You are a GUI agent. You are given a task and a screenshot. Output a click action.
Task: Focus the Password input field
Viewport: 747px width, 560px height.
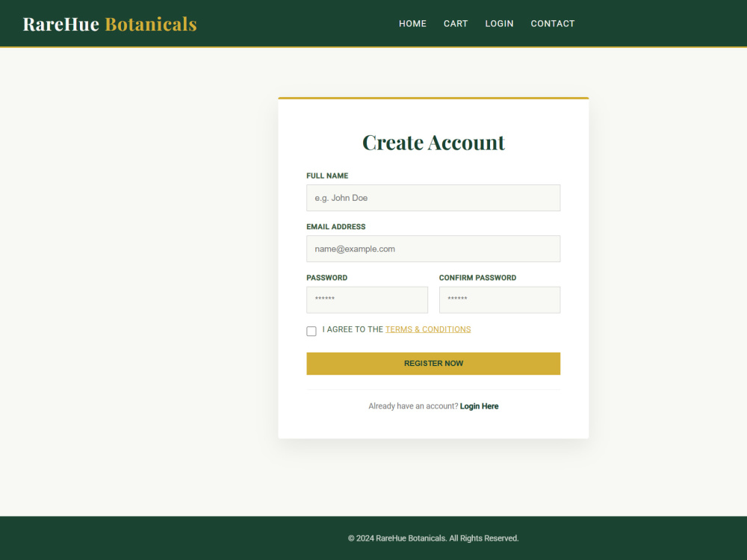click(367, 299)
